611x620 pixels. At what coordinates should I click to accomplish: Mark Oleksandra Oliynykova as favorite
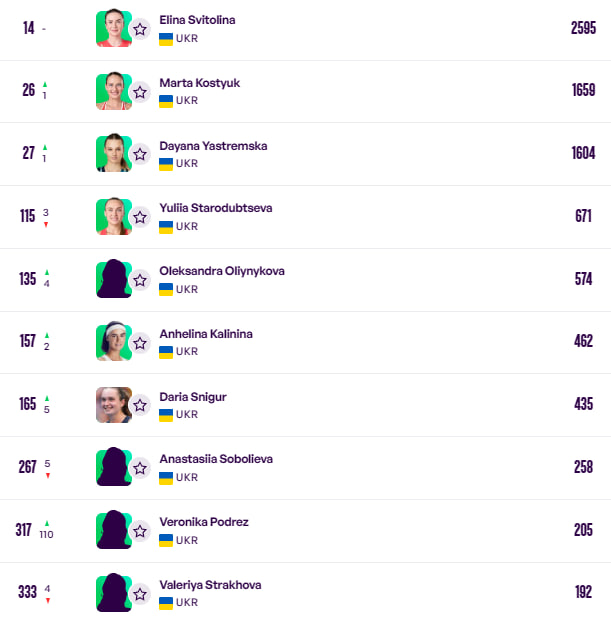(140, 280)
